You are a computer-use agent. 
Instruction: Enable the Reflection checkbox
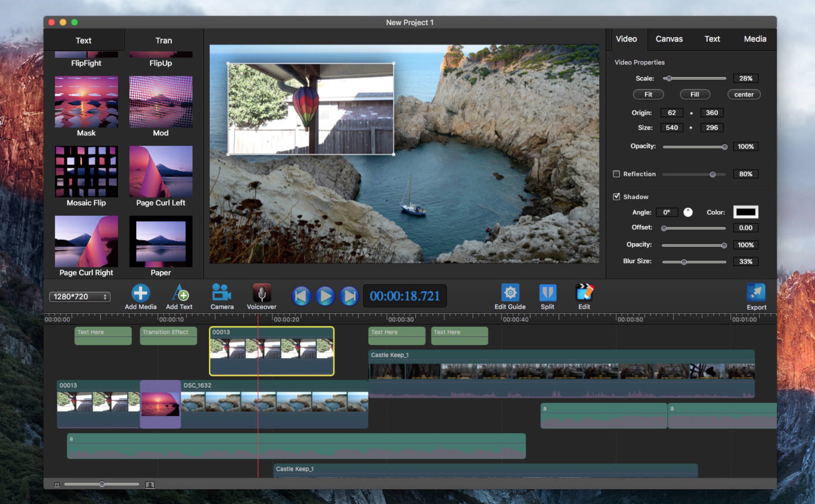point(616,174)
